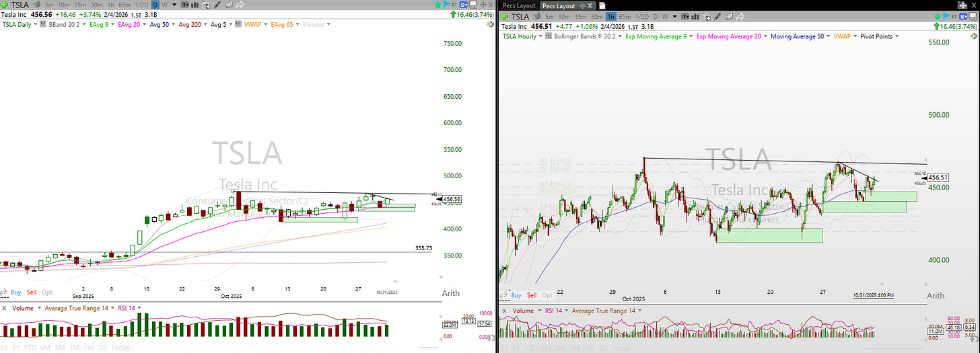Click the green plus icon in right hourly chart

point(504,16)
